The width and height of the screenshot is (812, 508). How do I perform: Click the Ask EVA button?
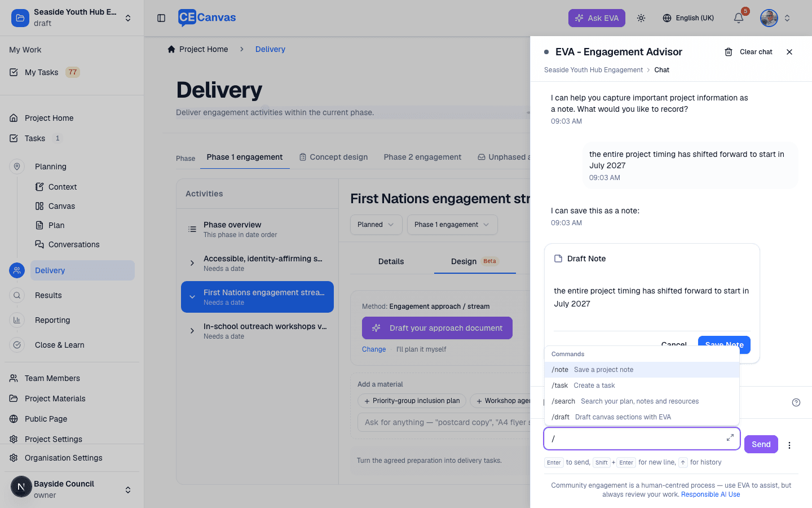point(597,18)
